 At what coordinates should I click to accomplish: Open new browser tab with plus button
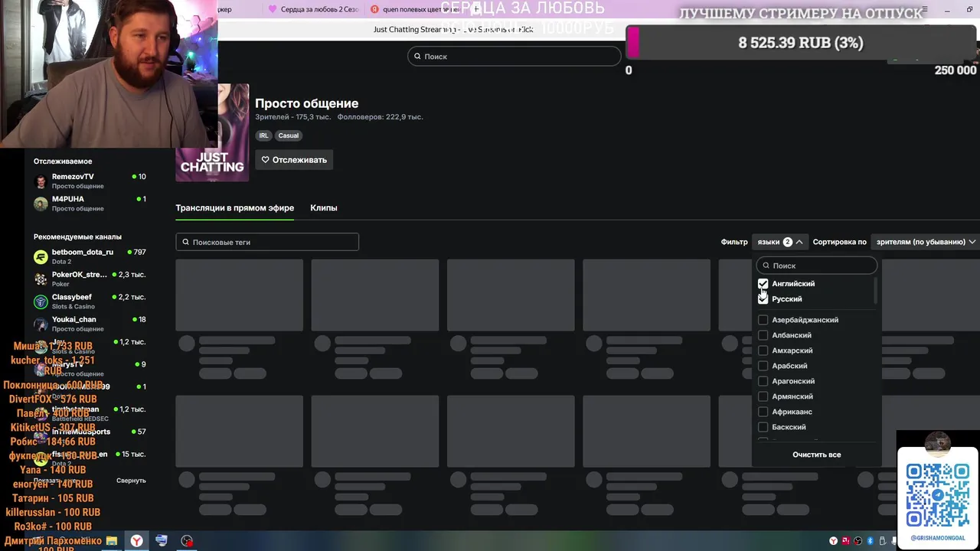[x=476, y=9]
